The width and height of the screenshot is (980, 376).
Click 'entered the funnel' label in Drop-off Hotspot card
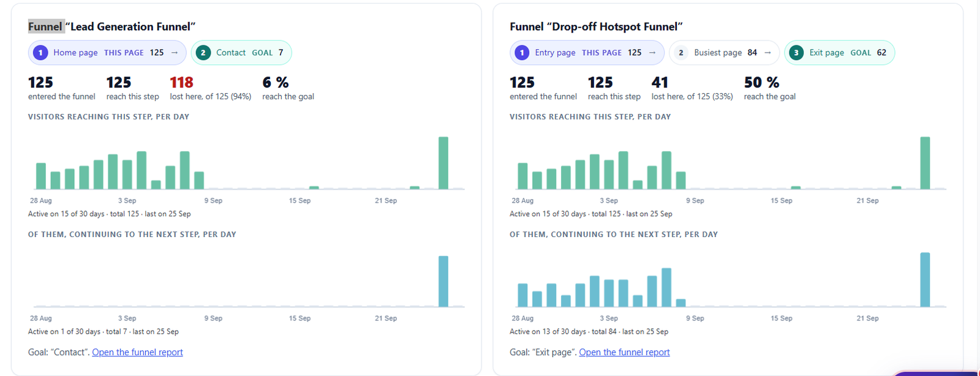543,97
